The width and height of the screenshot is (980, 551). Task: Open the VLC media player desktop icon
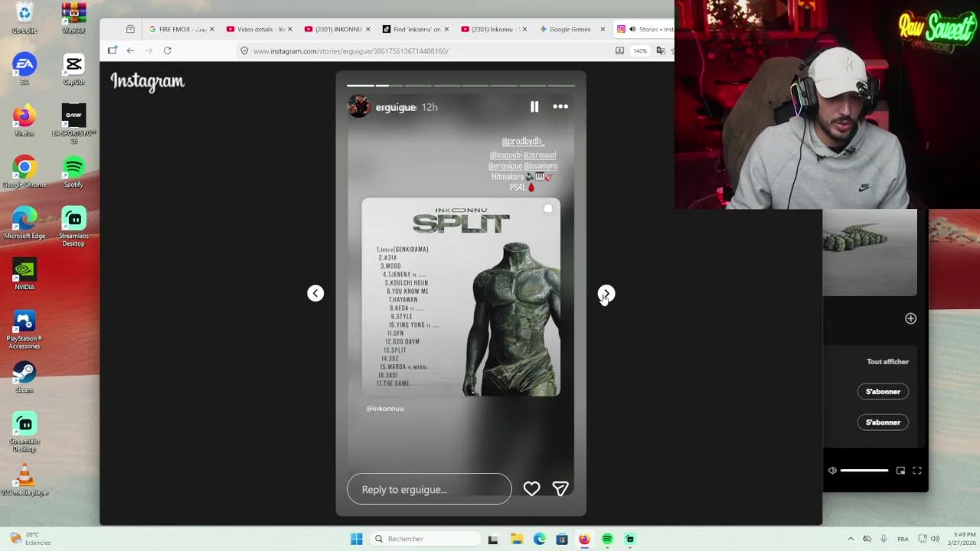tap(24, 479)
